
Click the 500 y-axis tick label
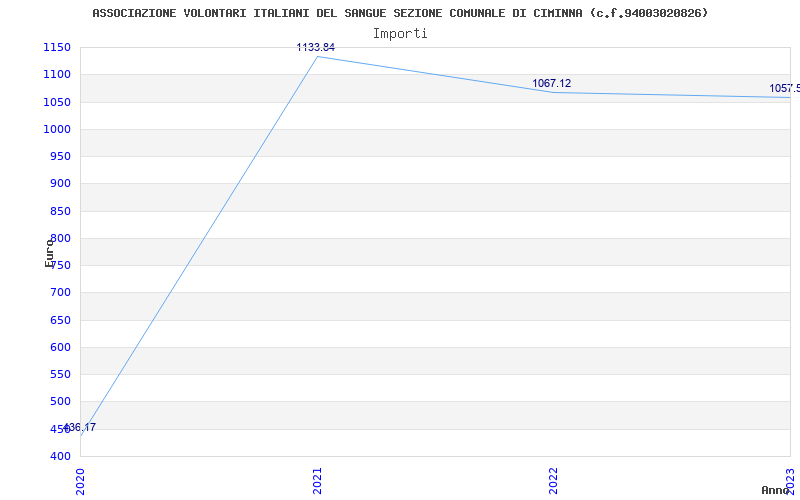60,402
